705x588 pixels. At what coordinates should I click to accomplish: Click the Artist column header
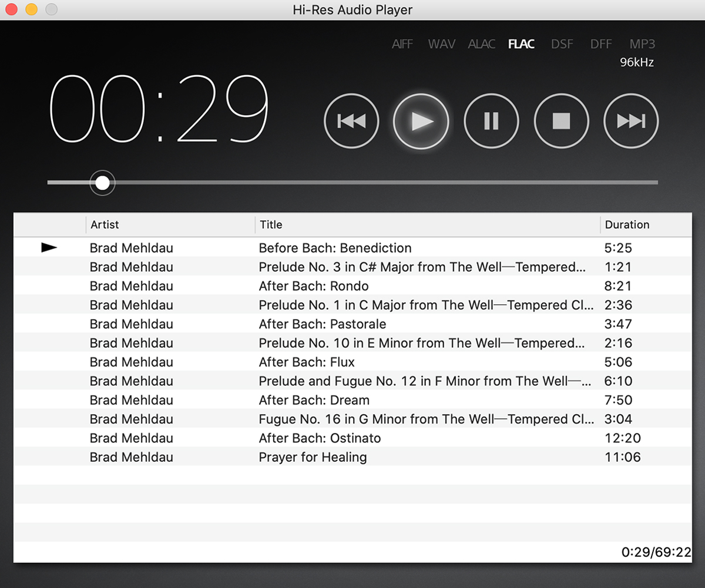pyautogui.click(x=170, y=224)
